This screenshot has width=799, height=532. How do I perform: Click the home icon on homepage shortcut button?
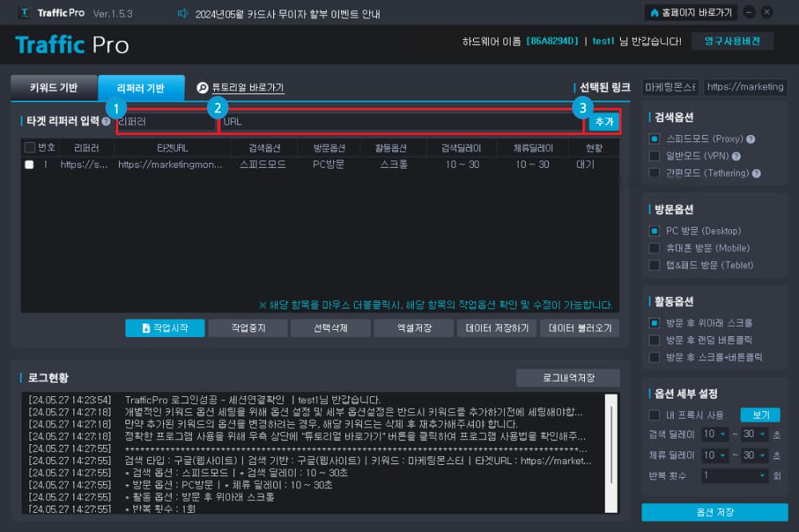[654, 12]
